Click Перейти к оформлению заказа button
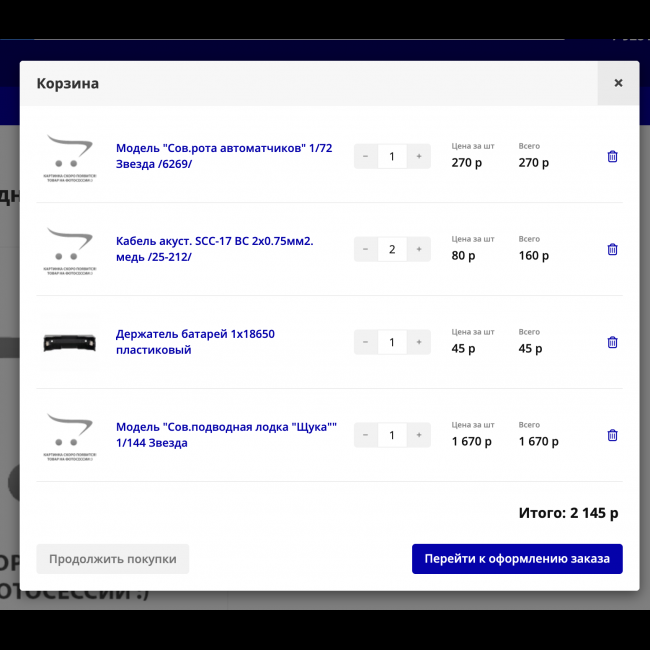The image size is (650, 650). click(516, 559)
